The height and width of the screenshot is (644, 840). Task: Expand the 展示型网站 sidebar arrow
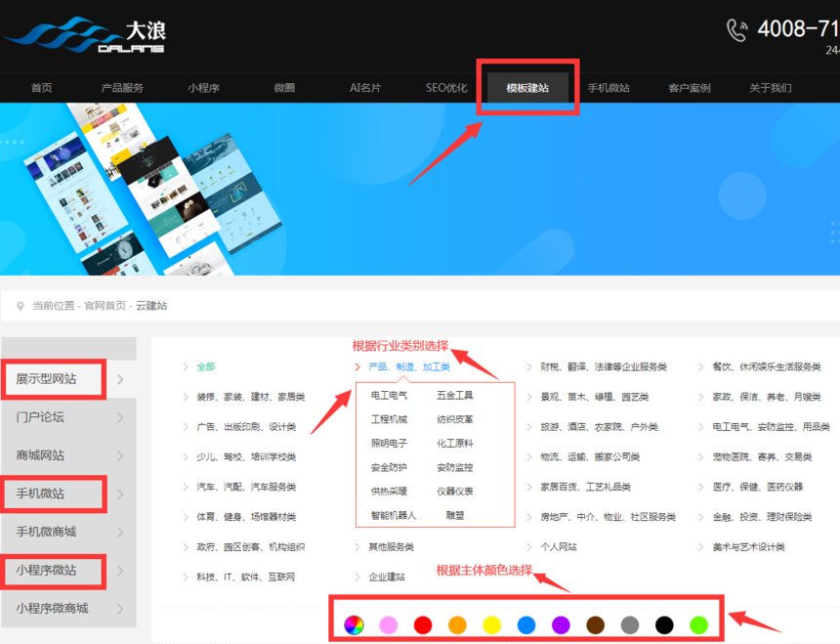click(x=120, y=379)
